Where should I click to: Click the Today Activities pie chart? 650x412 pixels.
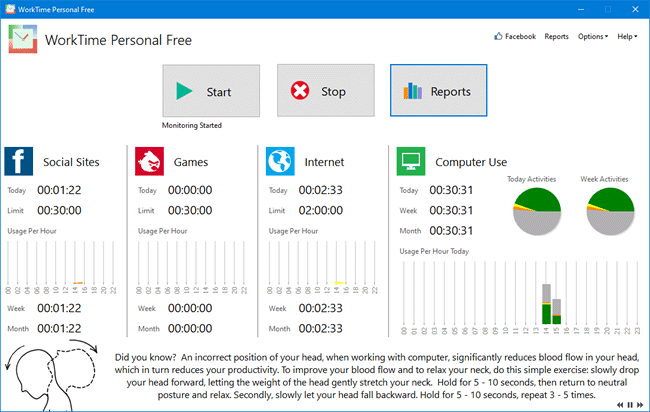(537, 211)
